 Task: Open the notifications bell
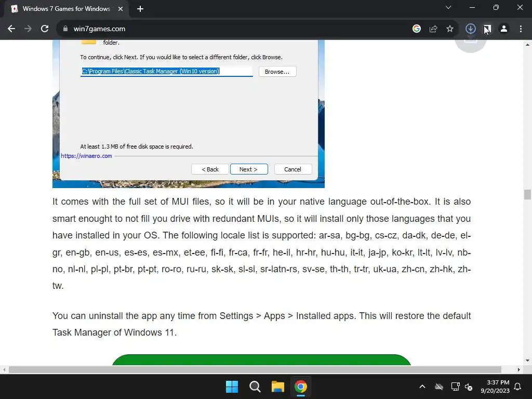[518, 387]
